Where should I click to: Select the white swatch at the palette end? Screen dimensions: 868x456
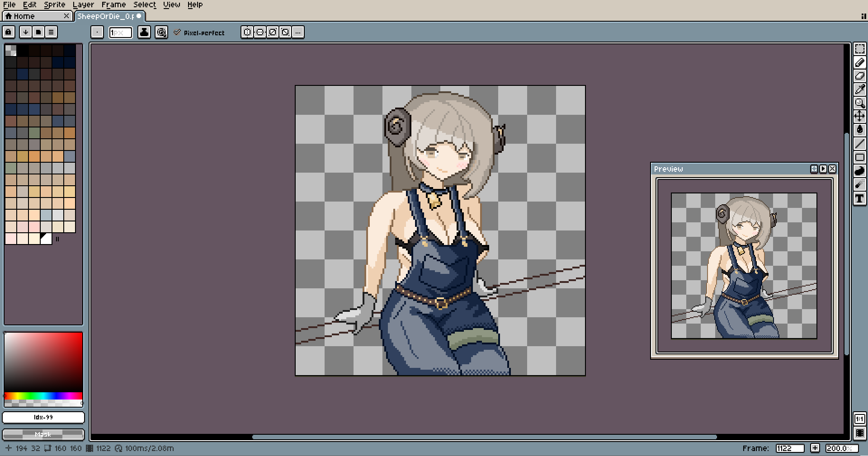[x=46, y=238]
